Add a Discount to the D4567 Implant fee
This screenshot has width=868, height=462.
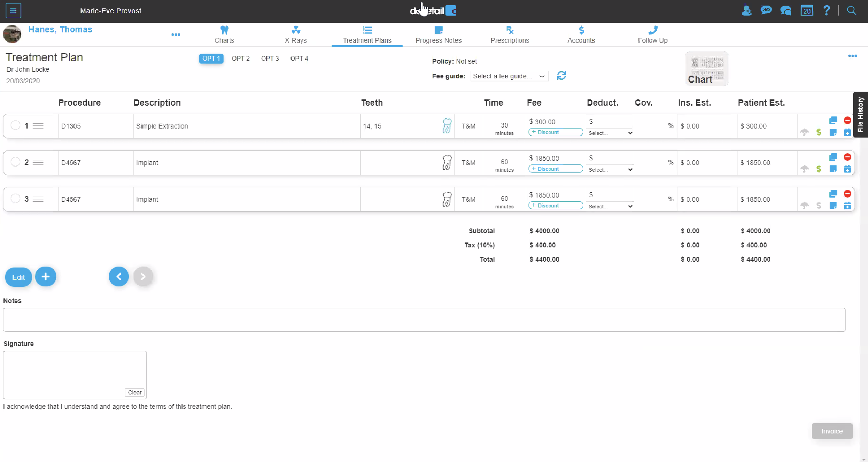[x=556, y=169]
